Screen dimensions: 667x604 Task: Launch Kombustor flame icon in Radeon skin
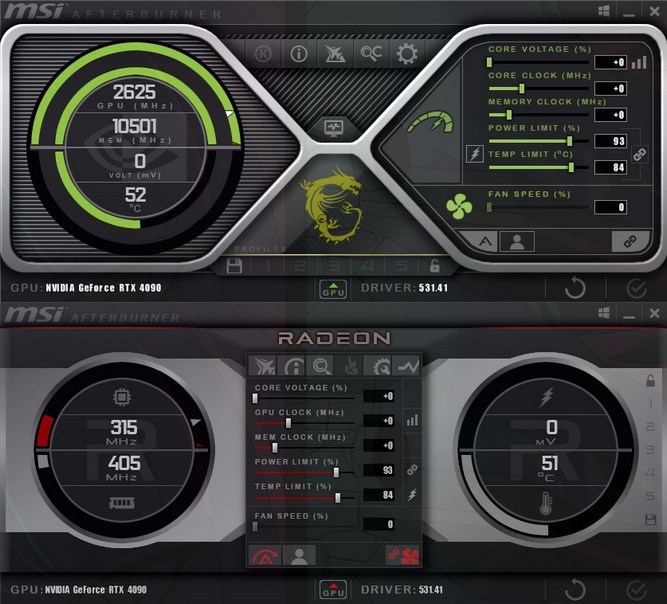click(350, 366)
